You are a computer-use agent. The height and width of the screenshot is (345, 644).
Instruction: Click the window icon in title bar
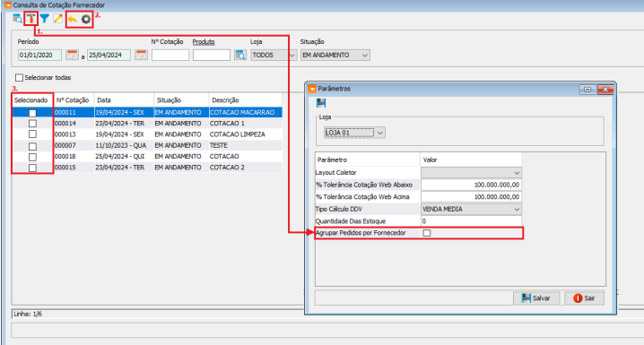(x=7, y=4)
